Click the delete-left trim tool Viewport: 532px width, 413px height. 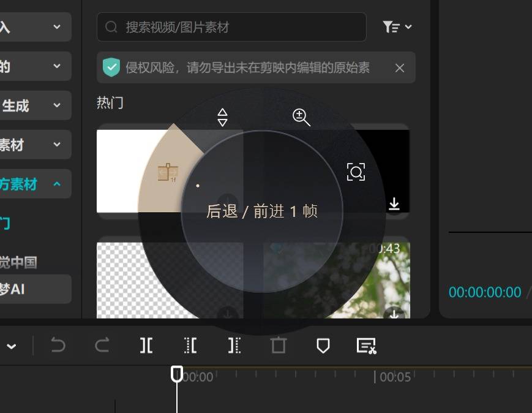(190, 346)
